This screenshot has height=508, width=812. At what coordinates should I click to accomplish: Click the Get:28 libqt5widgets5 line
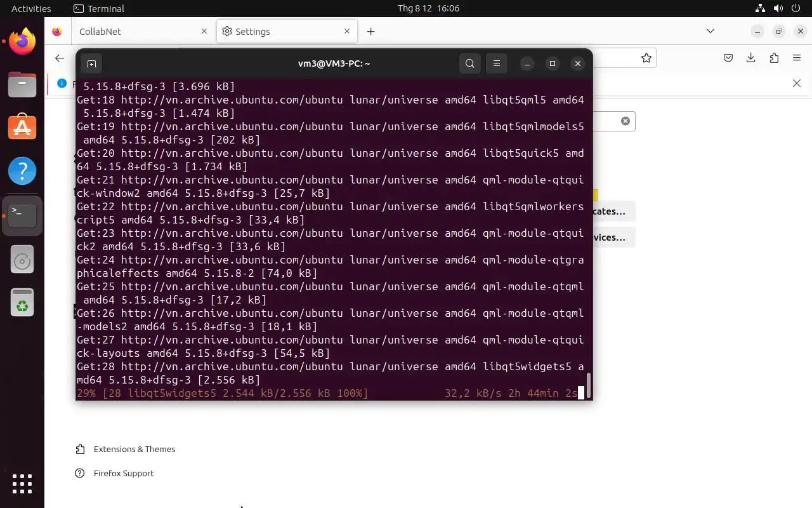click(330, 373)
